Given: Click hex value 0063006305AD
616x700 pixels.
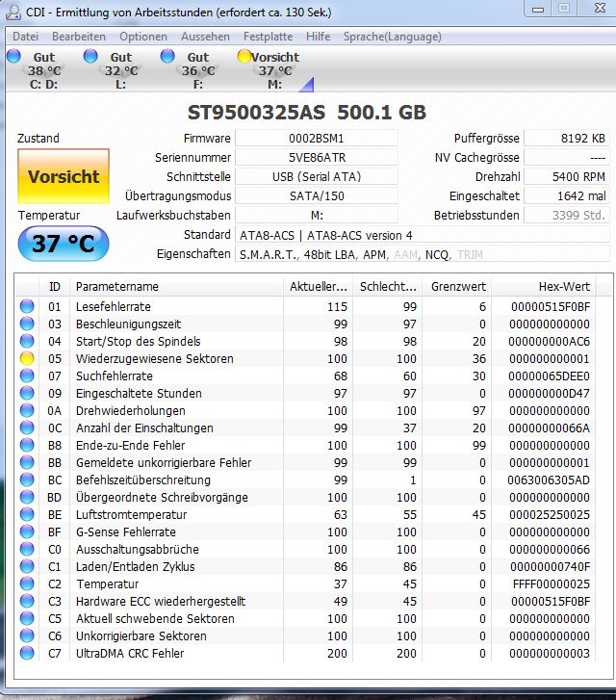Looking at the screenshot, I should (549, 480).
